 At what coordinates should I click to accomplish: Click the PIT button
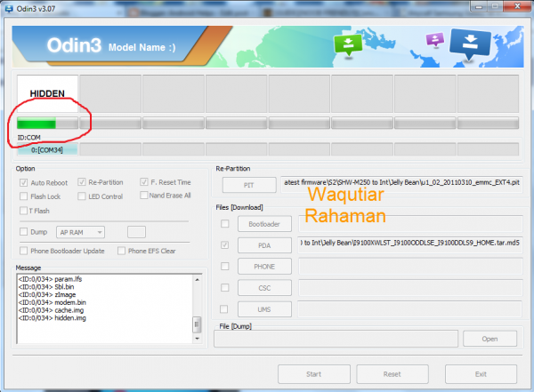tap(249, 185)
